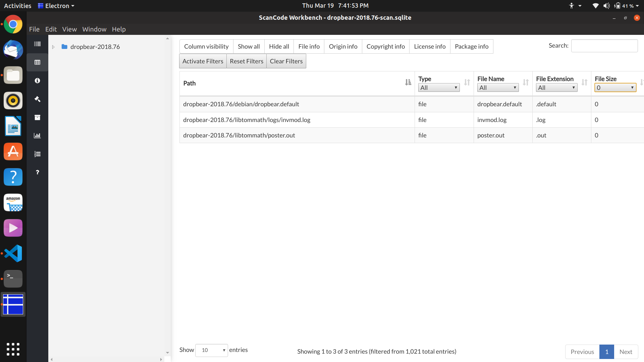
Task: Select page 1 in pagination
Action: pos(607,352)
